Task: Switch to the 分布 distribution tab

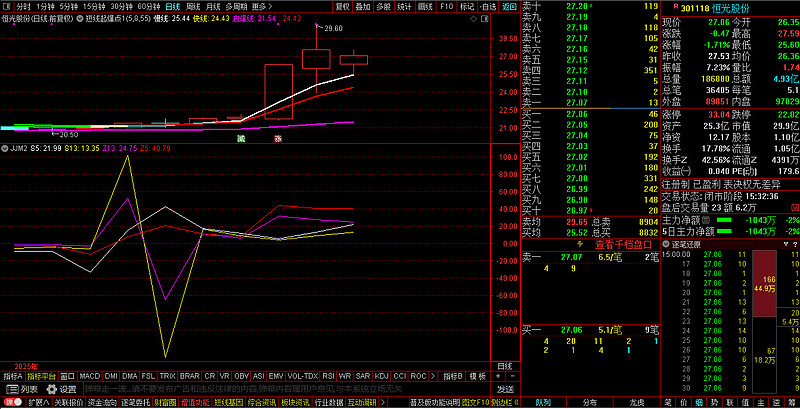Action: tap(590, 403)
